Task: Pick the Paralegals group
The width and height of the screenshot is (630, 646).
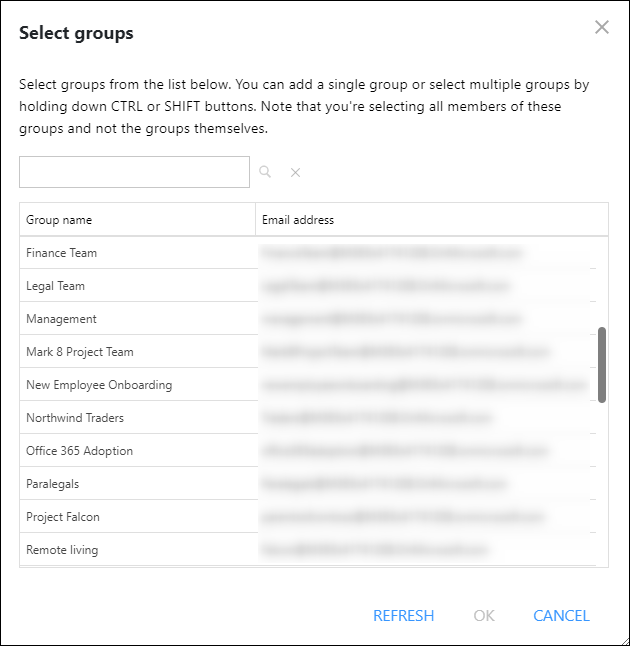Action: pos(307,483)
